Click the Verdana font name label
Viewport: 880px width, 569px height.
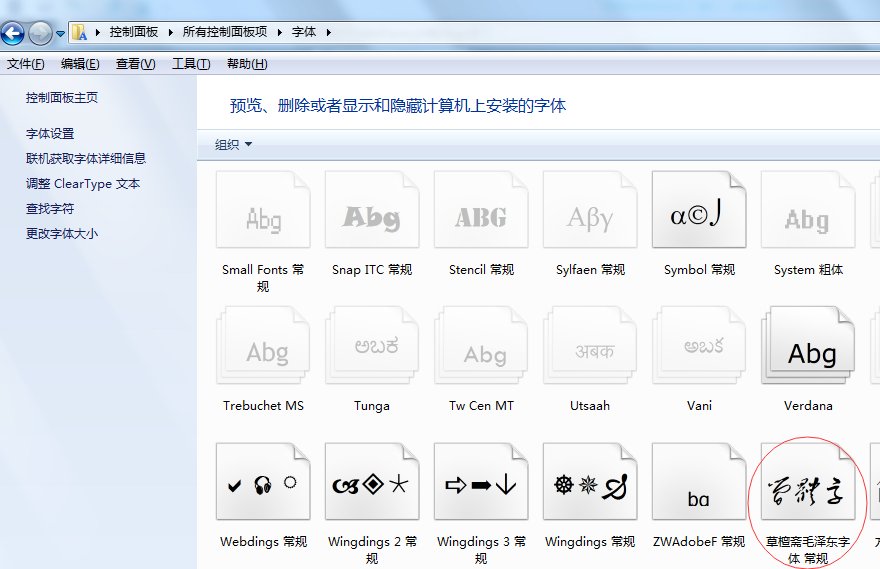click(808, 406)
